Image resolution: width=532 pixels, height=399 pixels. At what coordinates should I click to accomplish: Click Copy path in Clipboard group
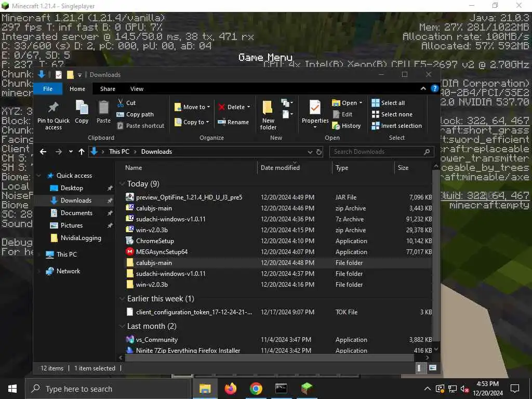[135, 114]
